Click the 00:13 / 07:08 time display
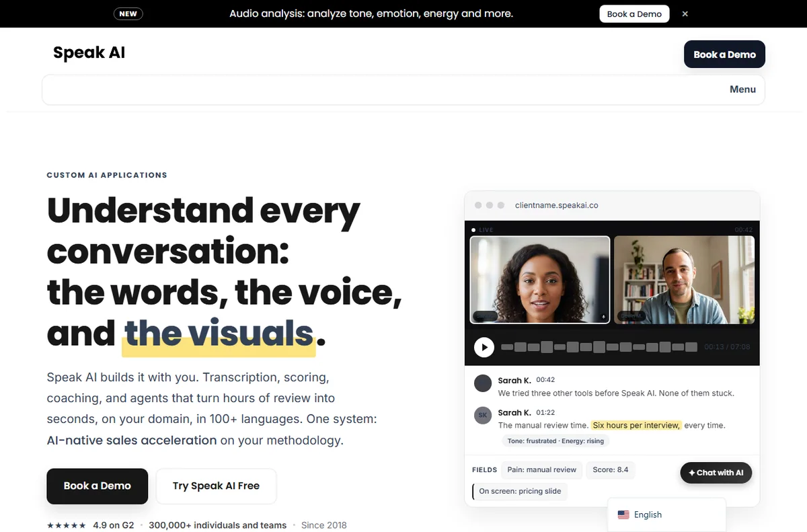Image resolution: width=807 pixels, height=532 pixels. click(x=728, y=347)
